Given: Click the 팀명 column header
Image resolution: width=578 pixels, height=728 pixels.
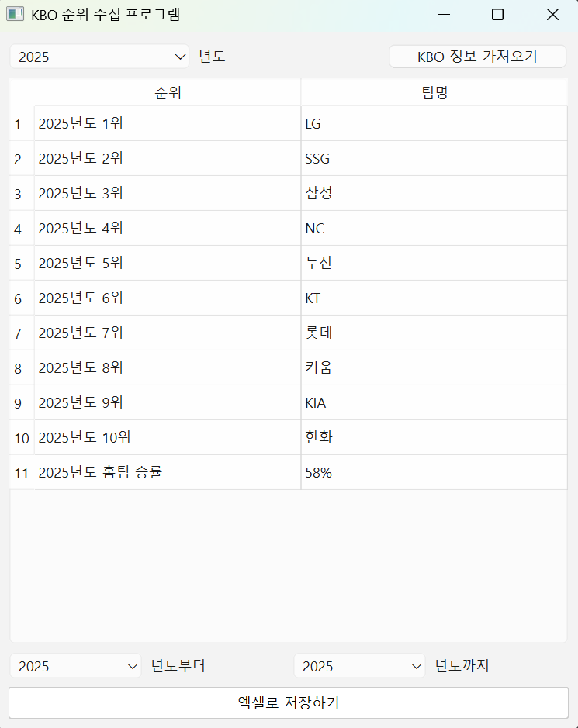Looking at the screenshot, I should tap(434, 93).
